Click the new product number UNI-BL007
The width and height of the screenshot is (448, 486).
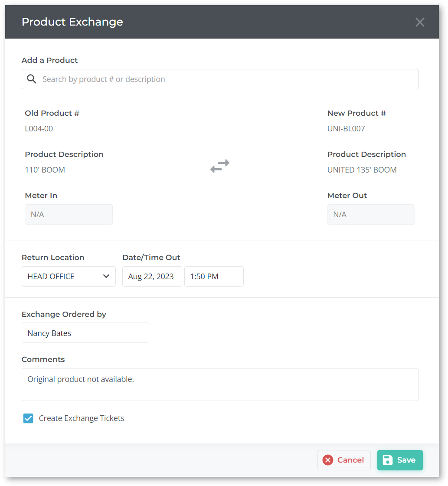coord(346,128)
